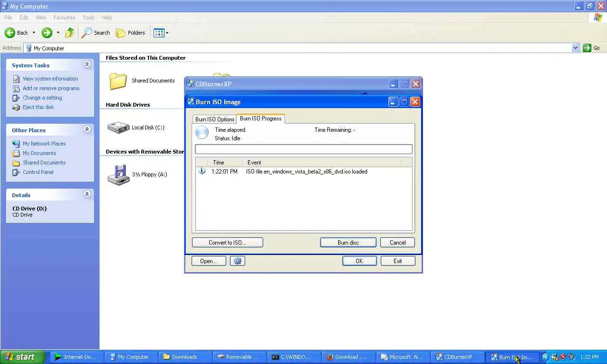The image size is (607, 364).
Task: Select the Burn ISO Progress tab
Action: (x=261, y=118)
